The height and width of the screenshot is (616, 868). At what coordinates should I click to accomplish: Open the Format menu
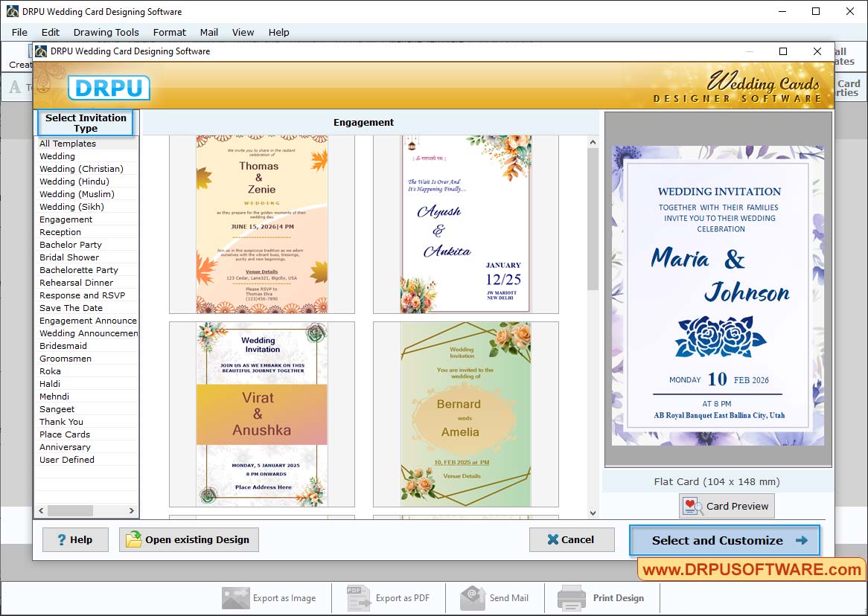[x=169, y=32]
